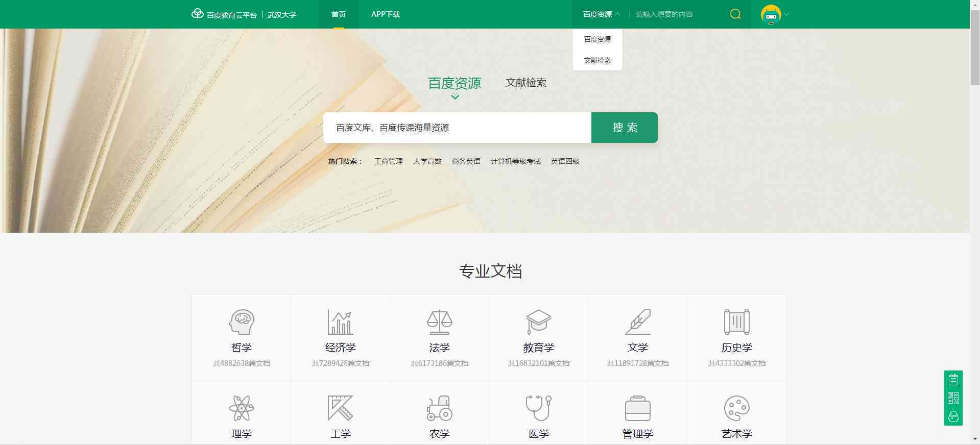The image size is (980, 445).
Task: Click hot search link 计算机等级考试
Action: pos(516,161)
